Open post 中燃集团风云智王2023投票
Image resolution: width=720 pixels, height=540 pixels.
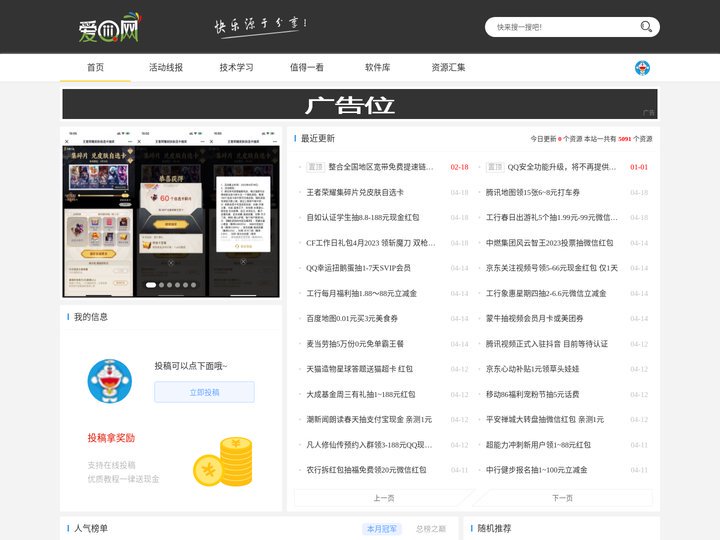(549, 243)
